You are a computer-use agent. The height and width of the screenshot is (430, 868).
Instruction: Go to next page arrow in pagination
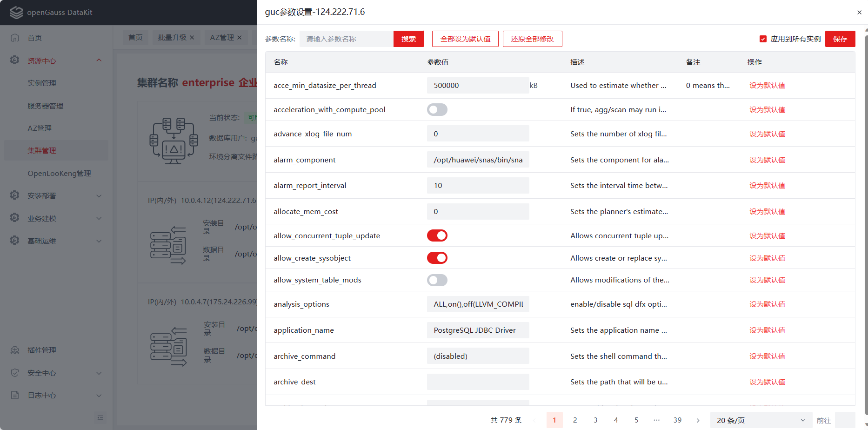pos(698,420)
